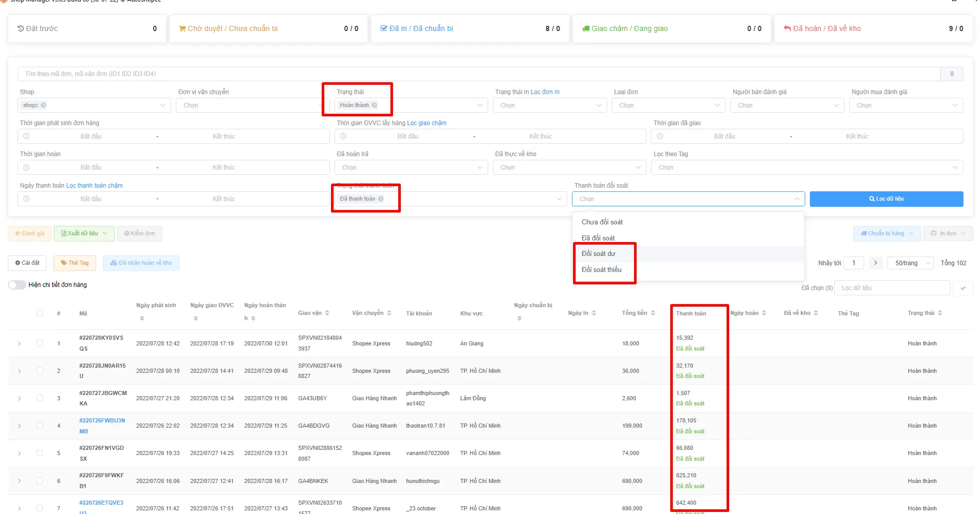Choose Chưa đối soát option

click(x=688, y=222)
